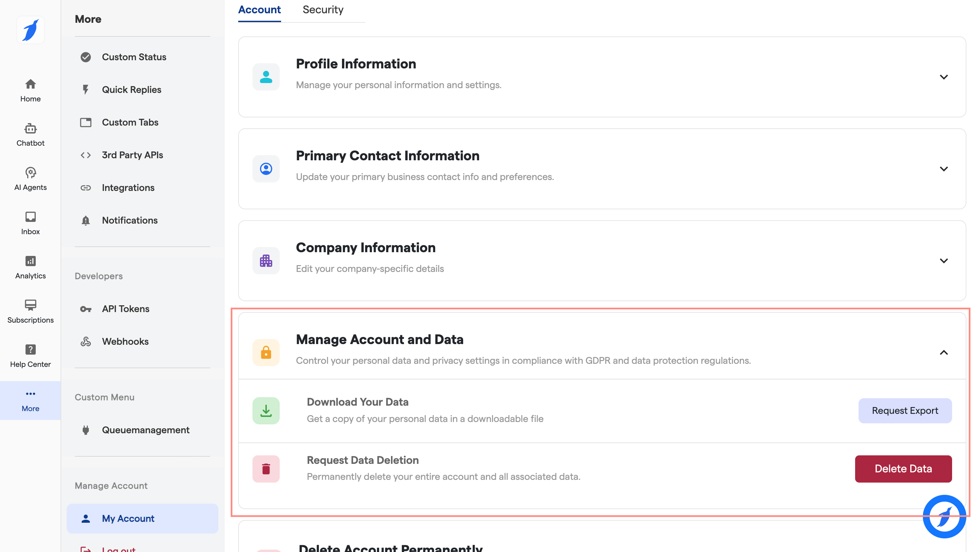
Task: Expand the Profile Information section
Action: click(x=944, y=77)
